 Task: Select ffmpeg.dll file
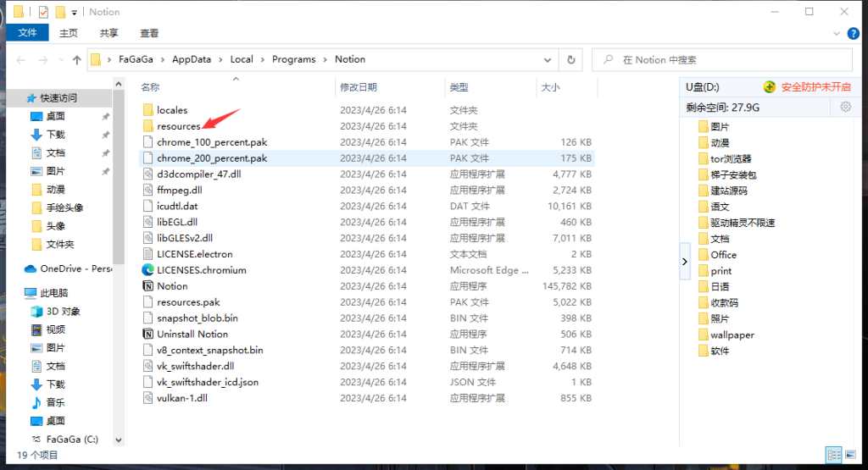(180, 191)
